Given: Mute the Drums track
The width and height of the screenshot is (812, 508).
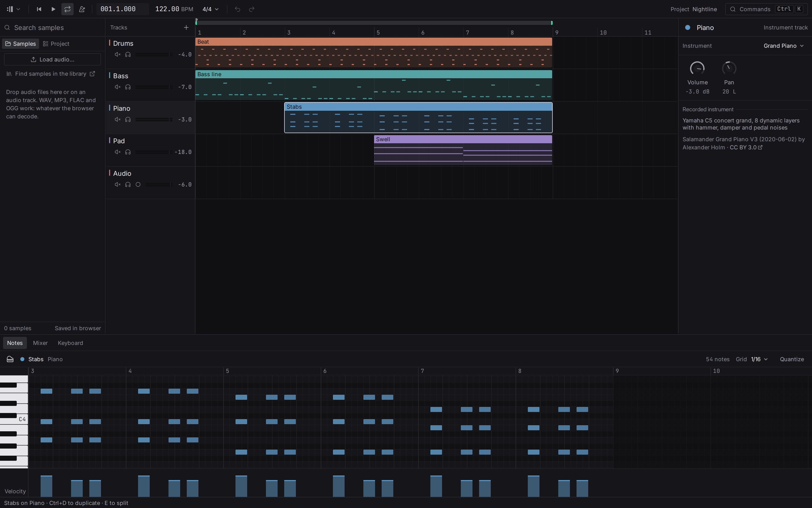Looking at the screenshot, I should 117,54.
